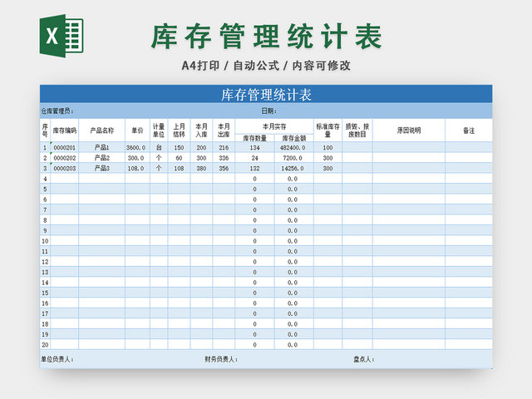
Task: Click the inventory amount 482400.0 cell
Action: [x=293, y=148]
